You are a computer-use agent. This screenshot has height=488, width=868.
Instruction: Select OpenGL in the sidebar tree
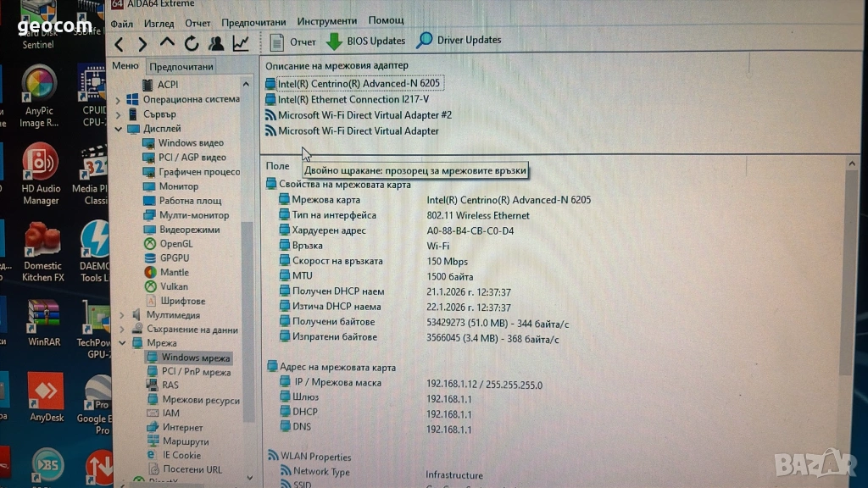point(176,243)
